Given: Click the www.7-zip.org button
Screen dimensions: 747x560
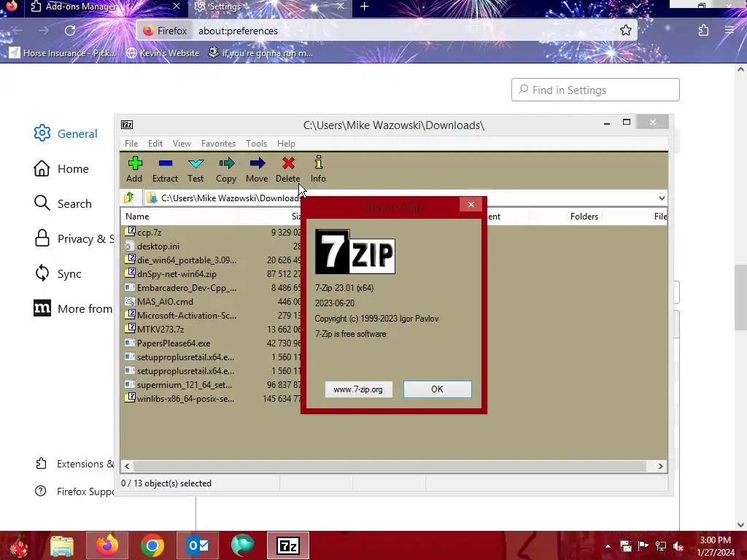Looking at the screenshot, I should 358,389.
